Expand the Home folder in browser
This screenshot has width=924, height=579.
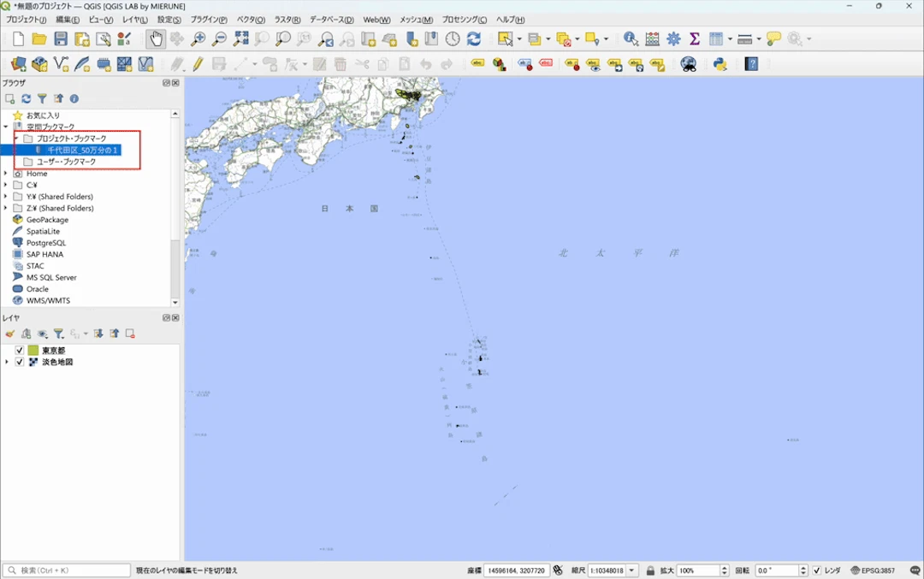(6, 174)
